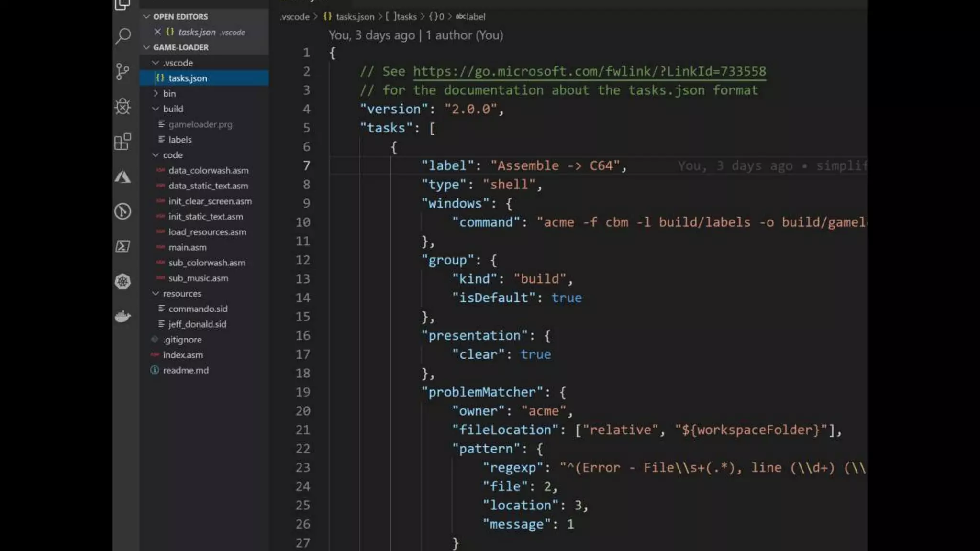The width and height of the screenshot is (980, 551).
Task: Open the Source Control view
Action: 123,72
